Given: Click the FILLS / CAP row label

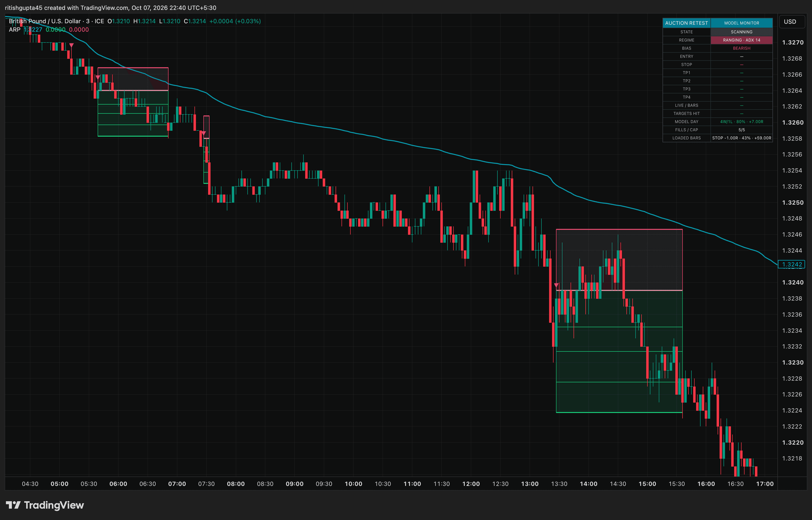Looking at the screenshot, I should click(x=686, y=130).
